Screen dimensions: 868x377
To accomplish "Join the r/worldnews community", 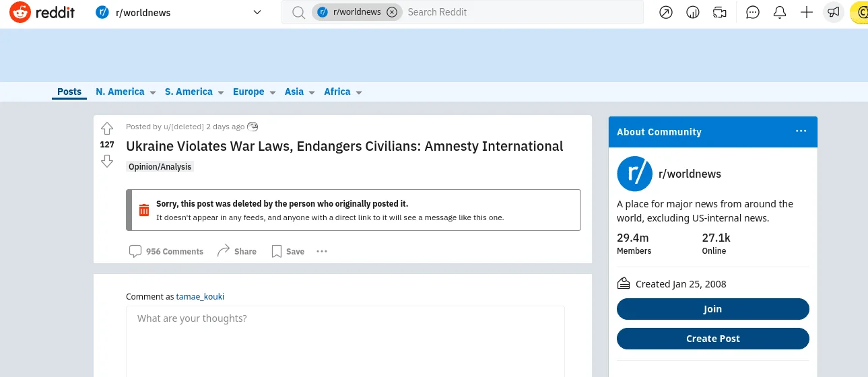I will 712,309.
